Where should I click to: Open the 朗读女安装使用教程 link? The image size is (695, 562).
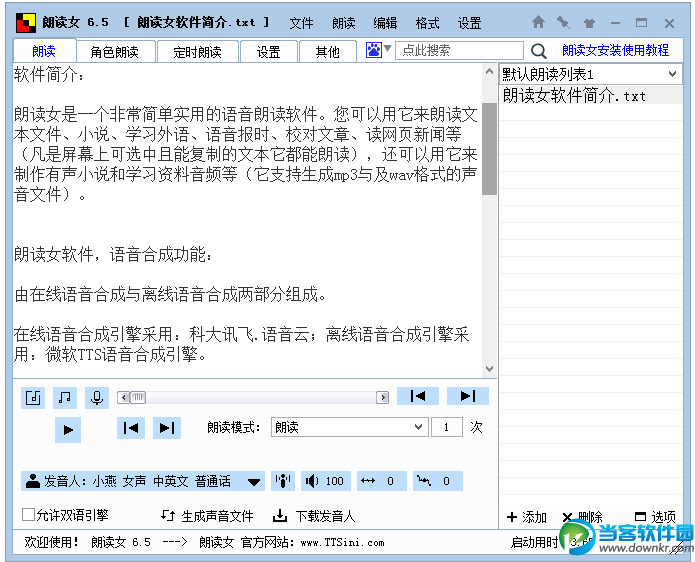(615, 51)
